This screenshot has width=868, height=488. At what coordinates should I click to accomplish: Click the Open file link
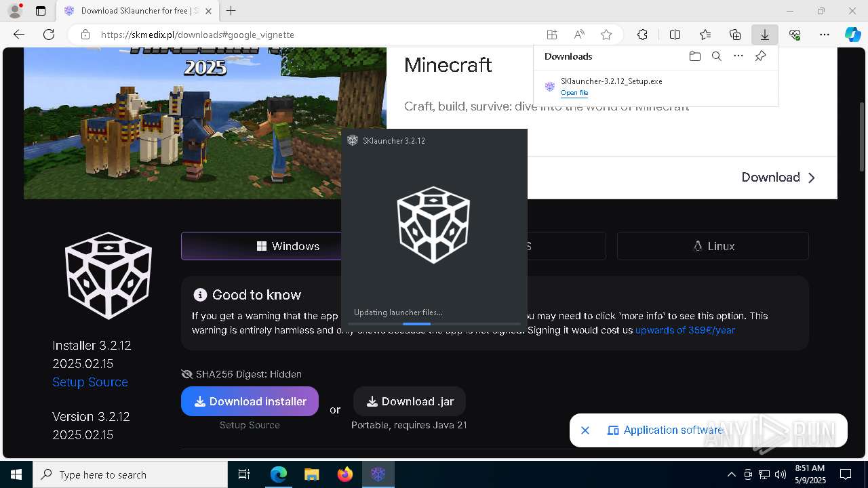(x=574, y=93)
